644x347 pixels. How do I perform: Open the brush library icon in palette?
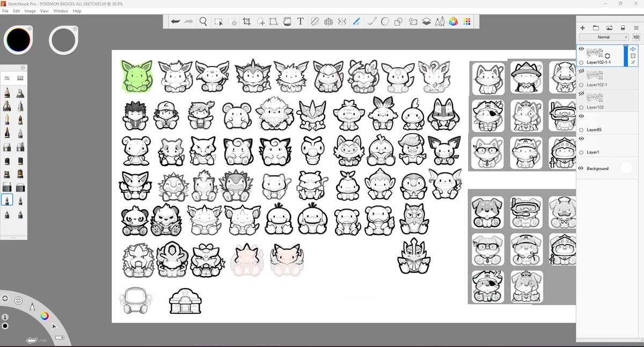coord(20,78)
